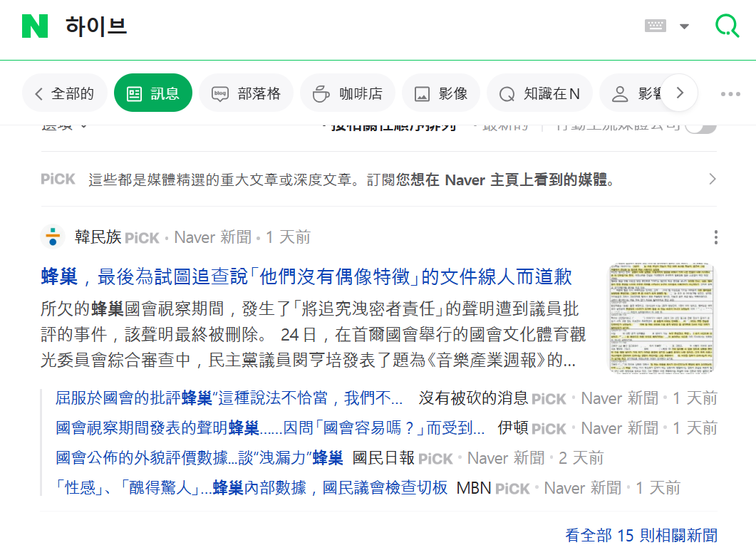Click the 韓民族 publisher logo icon
Viewport: 756px width, 560px height.
(53, 237)
